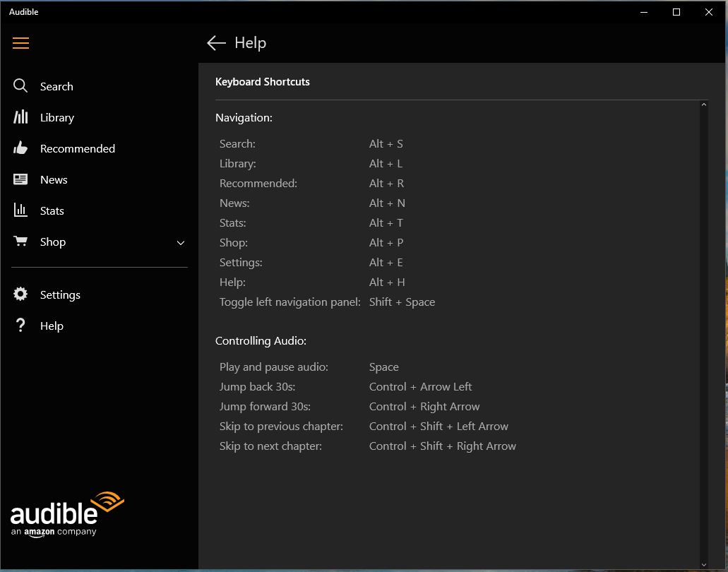Go back using the arrow beside Help
The width and height of the screenshot is (728, 572).
[x=216, y=43]
